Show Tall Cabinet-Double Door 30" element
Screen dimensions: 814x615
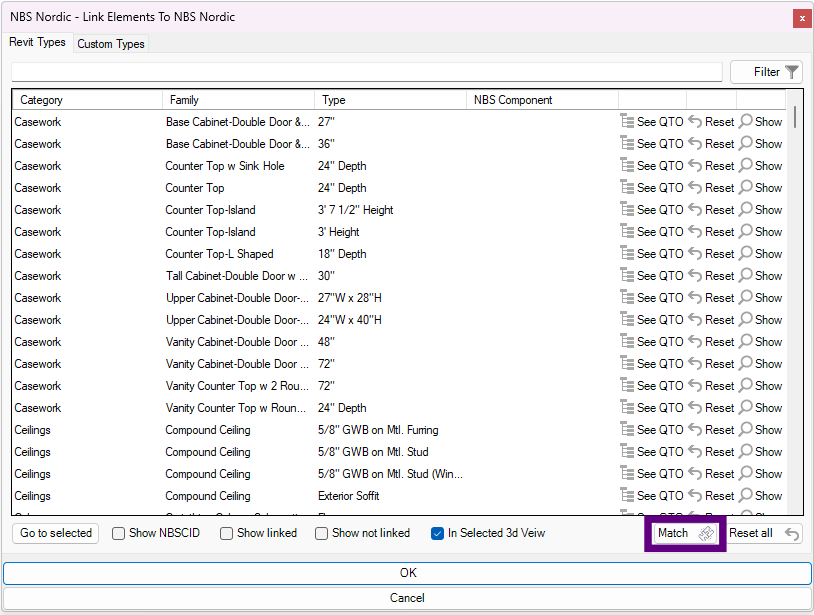[761, 276]
